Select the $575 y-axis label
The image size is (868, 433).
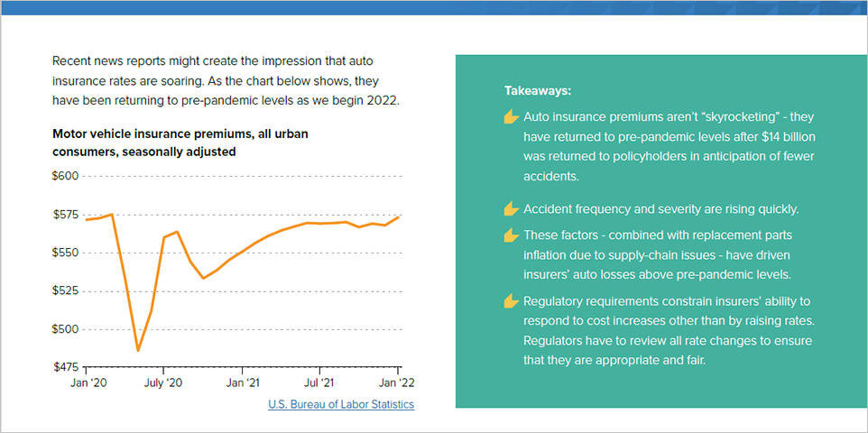point(66,215)
